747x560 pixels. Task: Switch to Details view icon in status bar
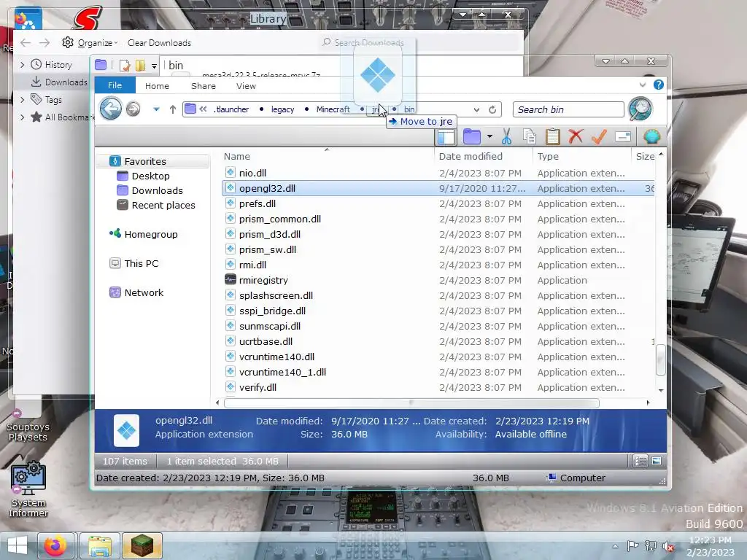click(x=640, y=461)
